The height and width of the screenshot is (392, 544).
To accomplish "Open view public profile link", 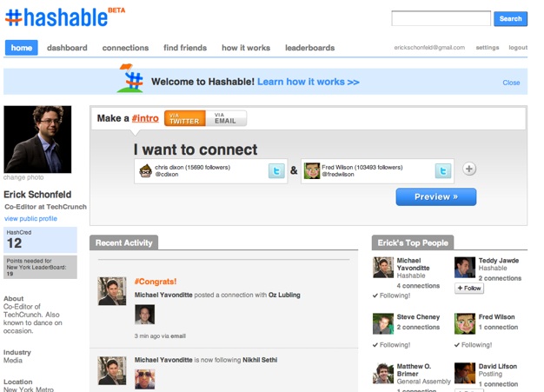I will pos(30,218).
